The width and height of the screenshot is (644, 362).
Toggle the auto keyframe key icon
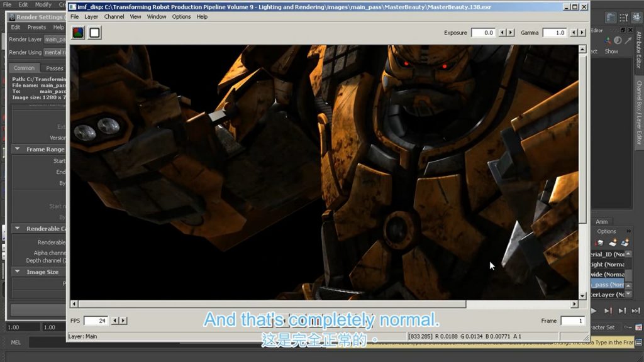point(628,327)
